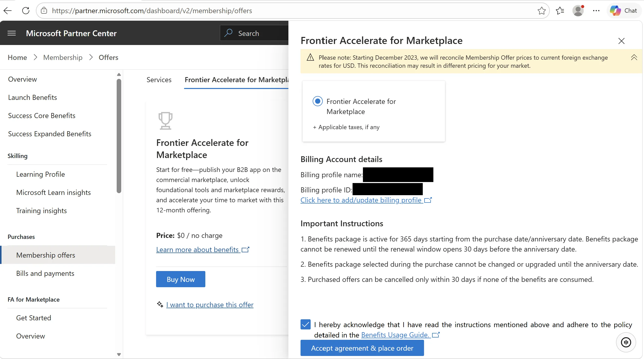644x359 pixels.
Task: Open browser settings and more menu
Action: coord(596,11)
